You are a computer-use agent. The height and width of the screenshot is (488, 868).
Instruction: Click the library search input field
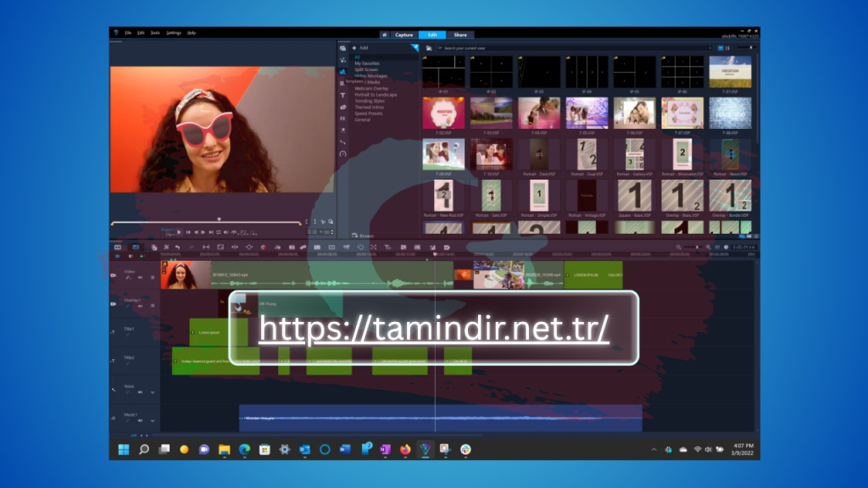point(575,48)
